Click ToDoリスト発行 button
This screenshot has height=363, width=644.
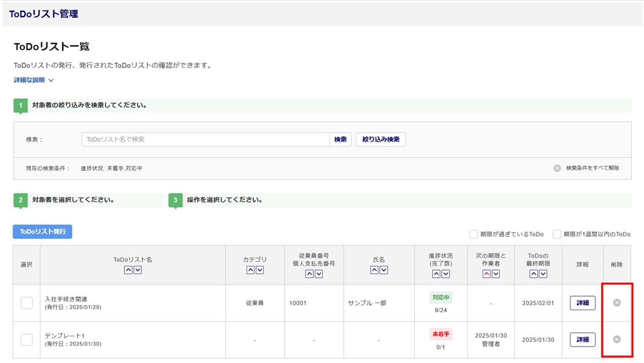point(42,232)
